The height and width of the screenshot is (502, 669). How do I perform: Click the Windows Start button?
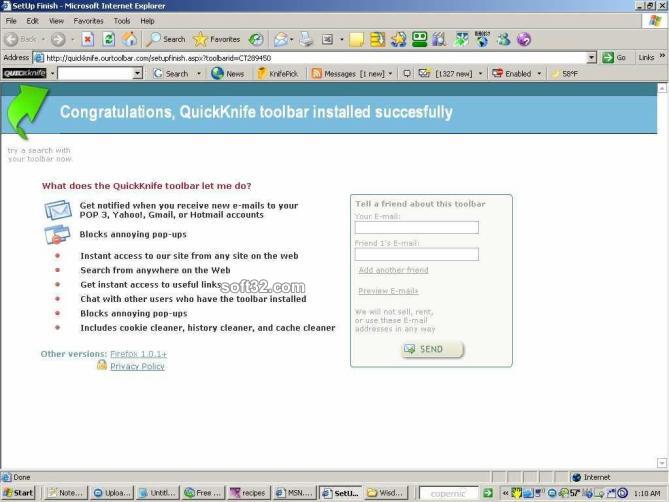18,493
